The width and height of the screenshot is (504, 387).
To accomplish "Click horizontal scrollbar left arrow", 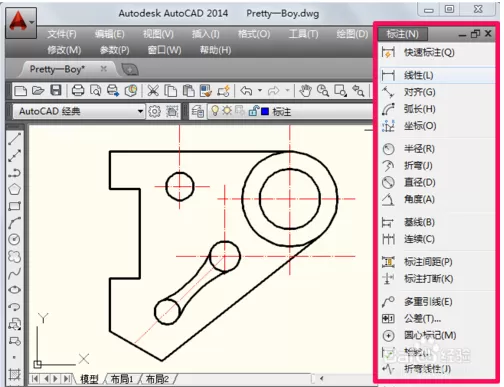I will (321, 378).
